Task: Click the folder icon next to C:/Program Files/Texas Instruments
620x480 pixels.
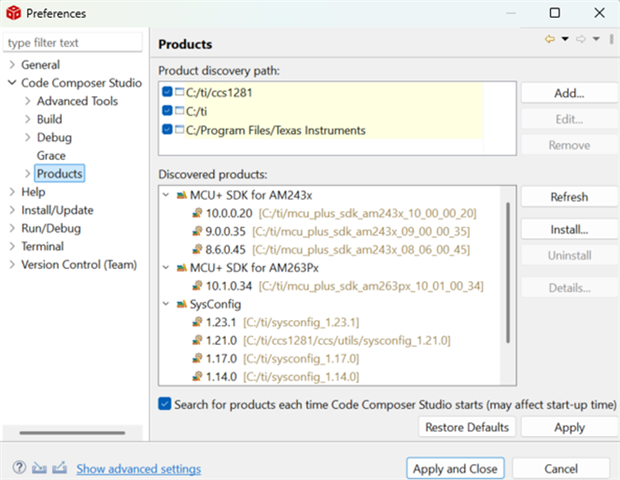Action: 180,129
